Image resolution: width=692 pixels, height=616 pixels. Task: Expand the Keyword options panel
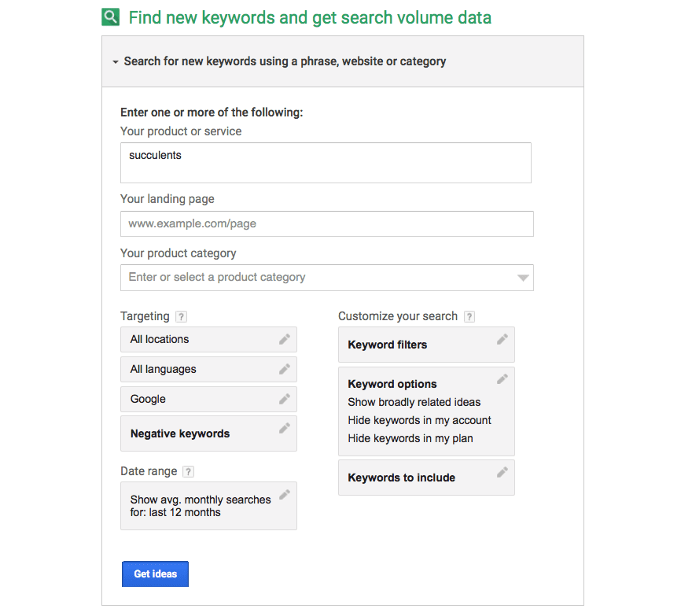pos(392,384)
